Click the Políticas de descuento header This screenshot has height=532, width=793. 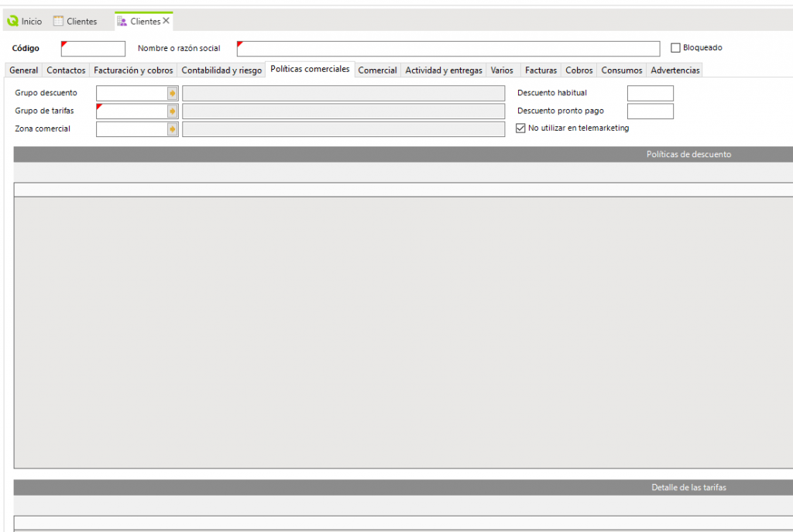click(x=403, y=154)
